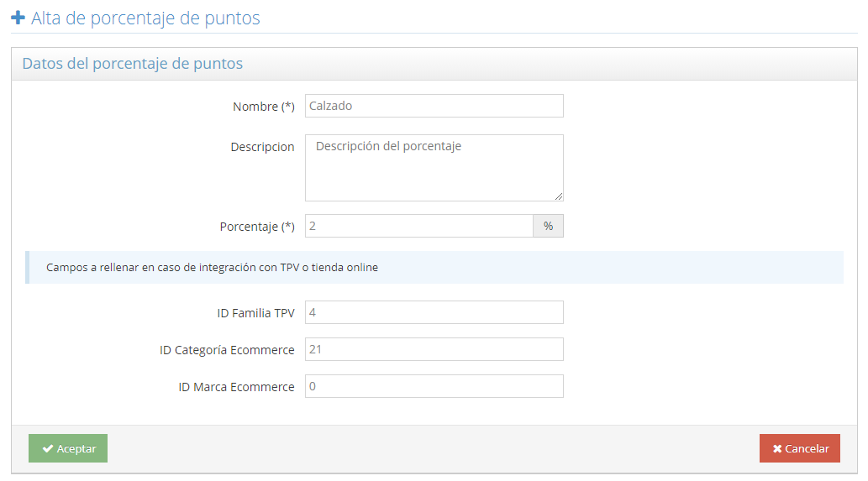Click the plus icon beside the page title
Viewport: 868px width, 481px height.
(x=18, y=18)
